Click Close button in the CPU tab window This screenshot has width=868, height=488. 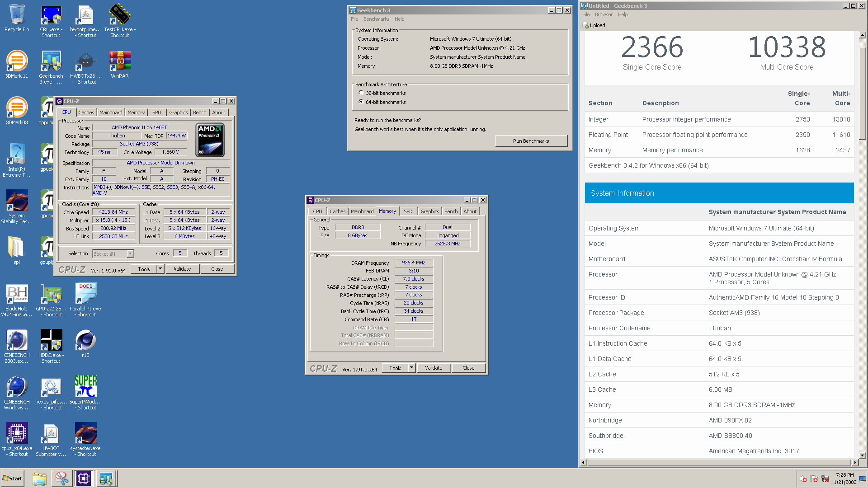[217, 269]
